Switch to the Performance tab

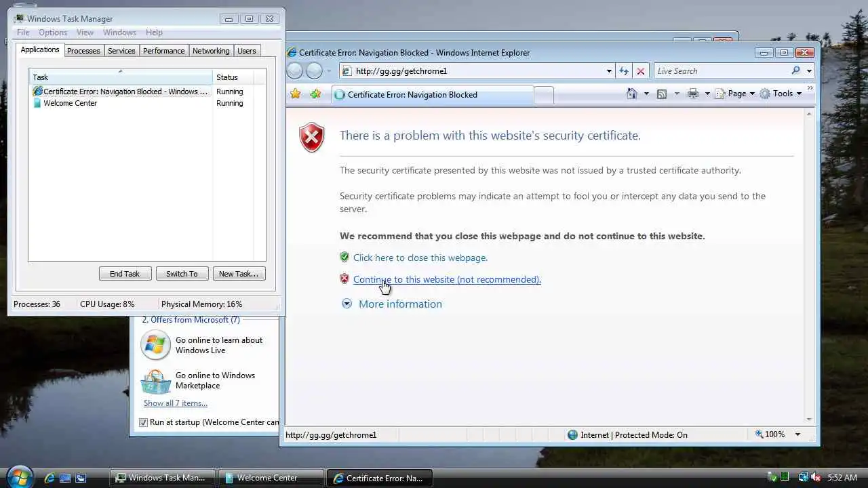[x=163, y=51]
